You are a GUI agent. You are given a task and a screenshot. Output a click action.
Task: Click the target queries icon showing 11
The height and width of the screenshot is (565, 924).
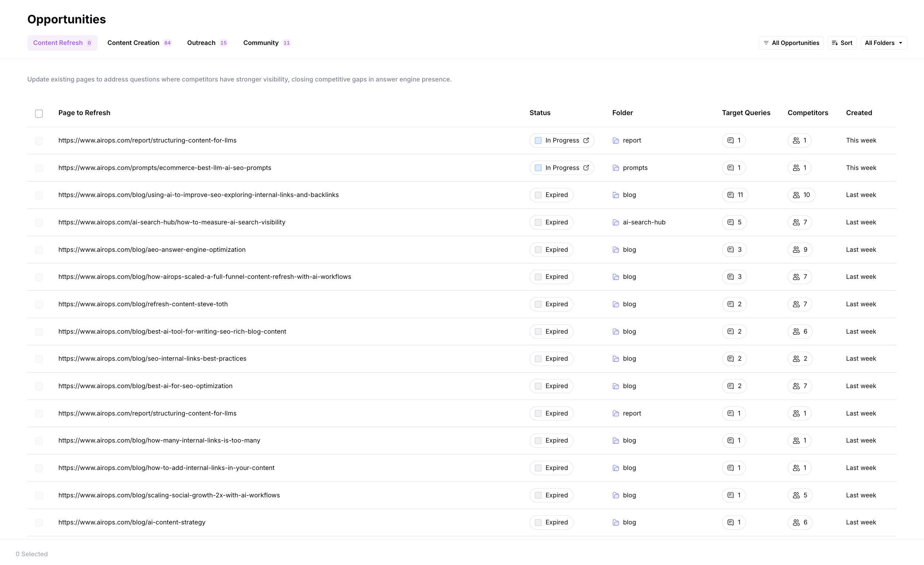[x=730, y=195]
